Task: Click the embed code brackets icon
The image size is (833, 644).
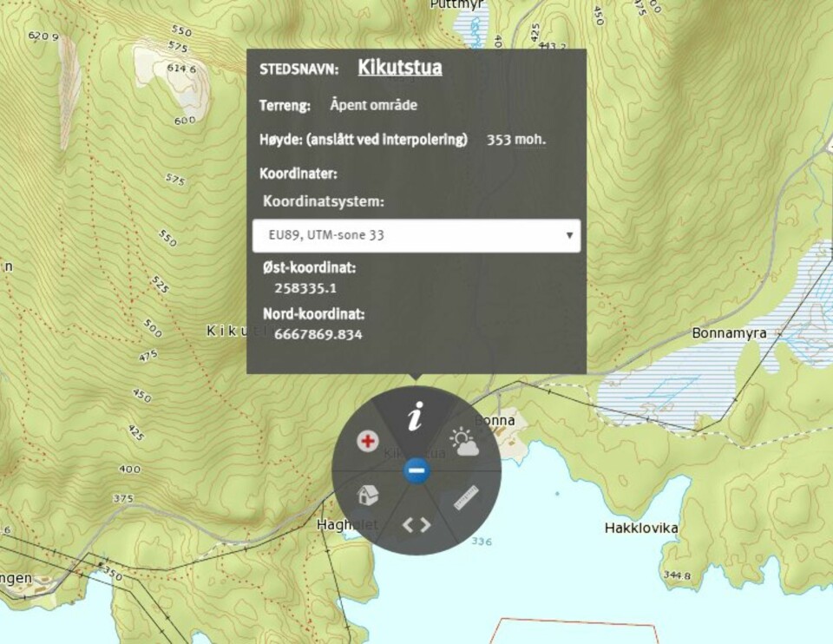Action: click(416, 524)
